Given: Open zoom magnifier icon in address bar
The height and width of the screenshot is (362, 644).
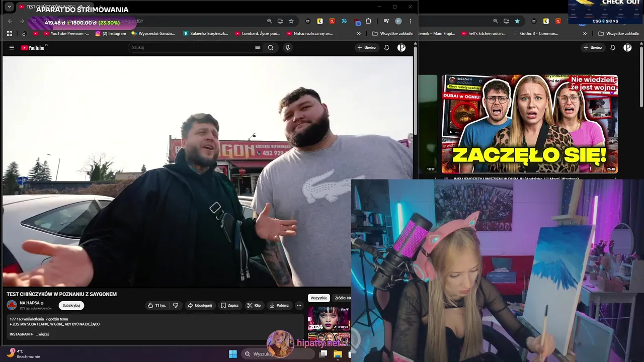Looking at the screenshot, I should point(269,21).
